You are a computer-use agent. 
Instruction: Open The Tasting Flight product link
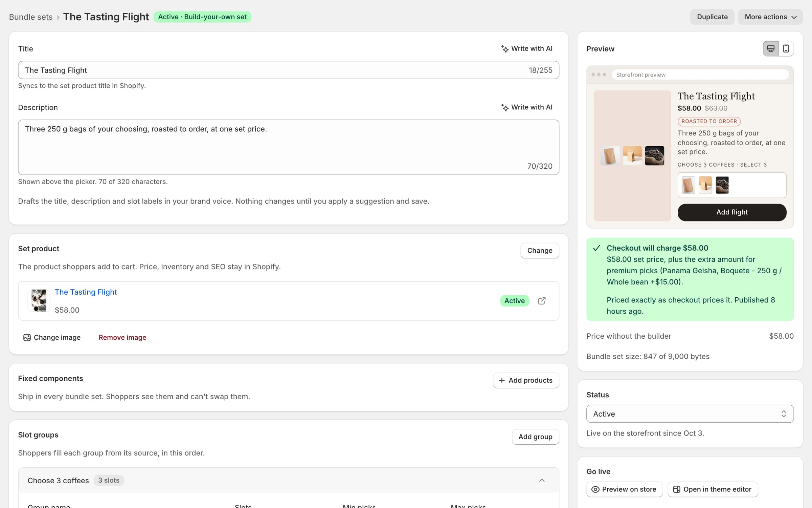(86, 292)
